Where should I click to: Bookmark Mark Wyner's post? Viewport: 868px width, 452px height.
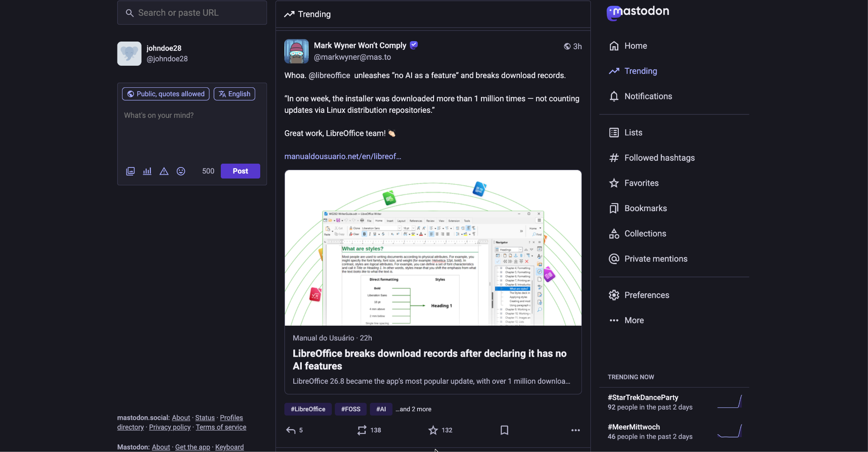504,431
